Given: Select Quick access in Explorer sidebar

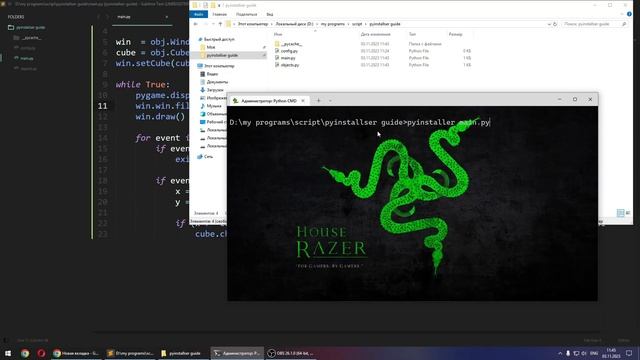Looking at the screenshot, I should coord(216,40).
